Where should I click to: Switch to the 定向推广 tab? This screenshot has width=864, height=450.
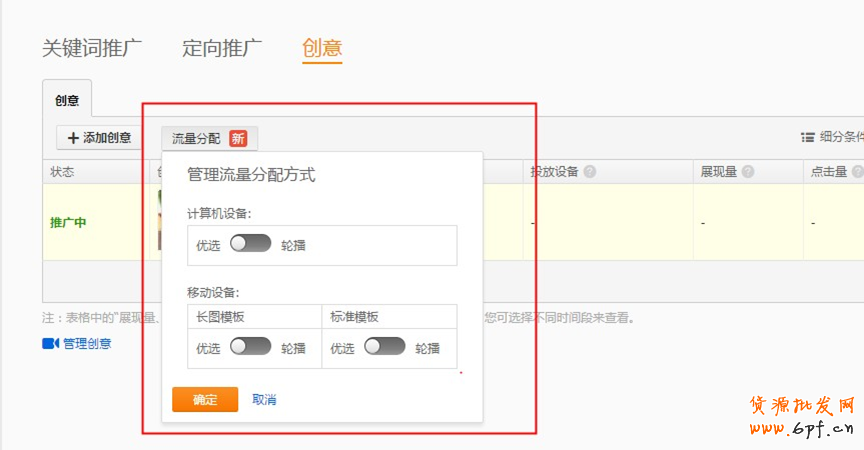pos(222,48)
